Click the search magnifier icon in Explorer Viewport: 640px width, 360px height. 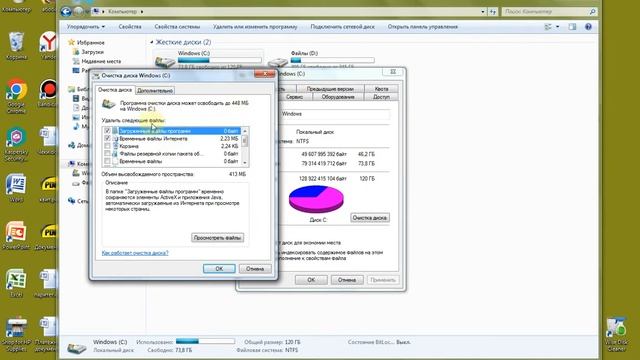point(592,12)
